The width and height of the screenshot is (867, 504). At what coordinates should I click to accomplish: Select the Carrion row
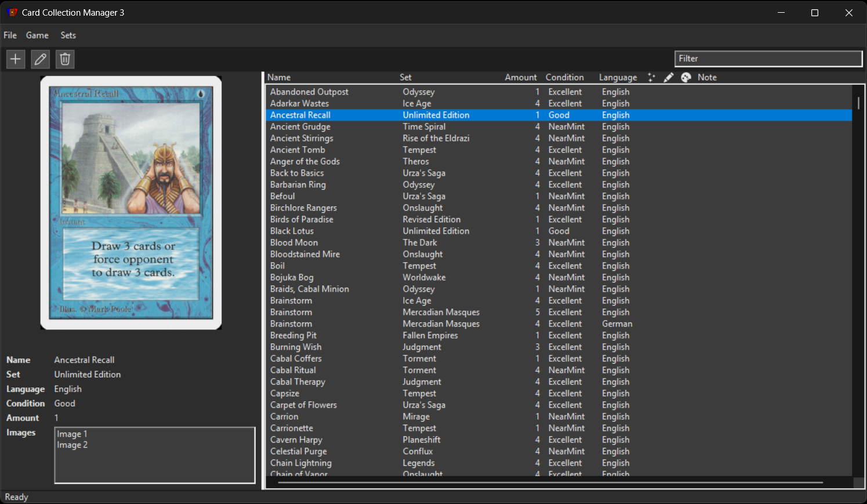559,416
